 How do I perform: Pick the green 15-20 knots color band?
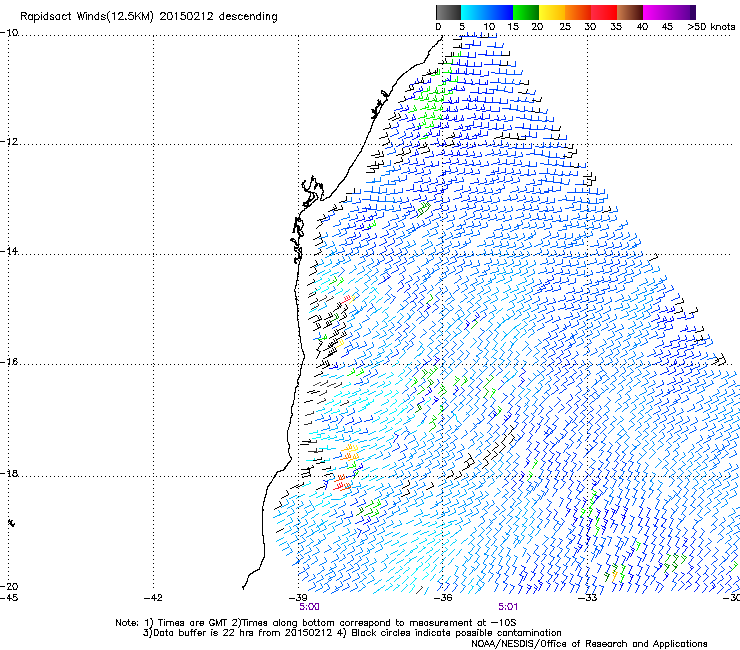tap(526, 12)
